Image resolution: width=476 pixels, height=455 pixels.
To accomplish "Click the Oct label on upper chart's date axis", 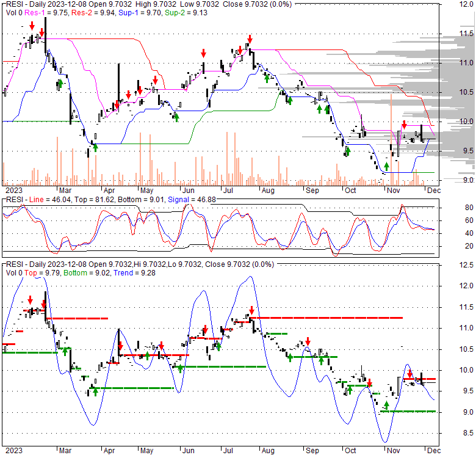I will tap(350, 191).
